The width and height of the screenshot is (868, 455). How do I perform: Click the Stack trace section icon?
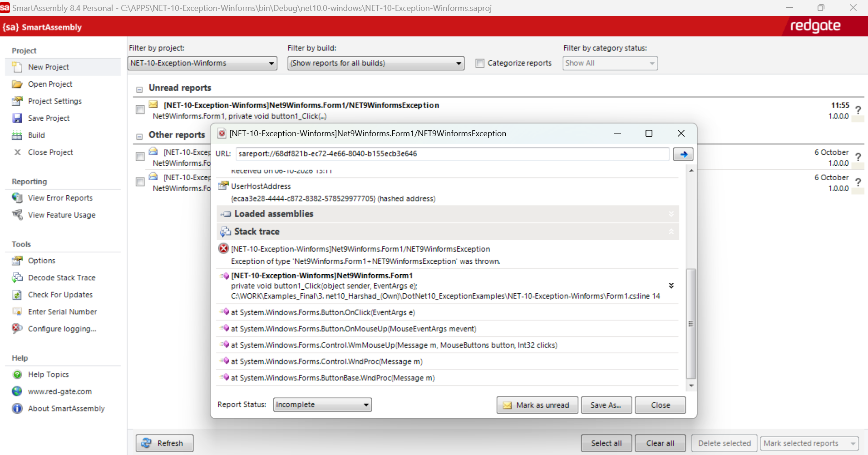pos(226,232)
